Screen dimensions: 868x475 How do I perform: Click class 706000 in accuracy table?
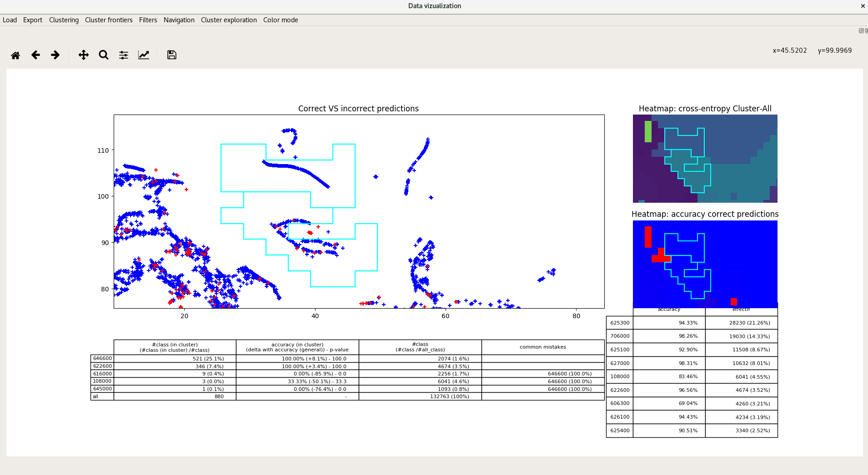tap(620, 336)
